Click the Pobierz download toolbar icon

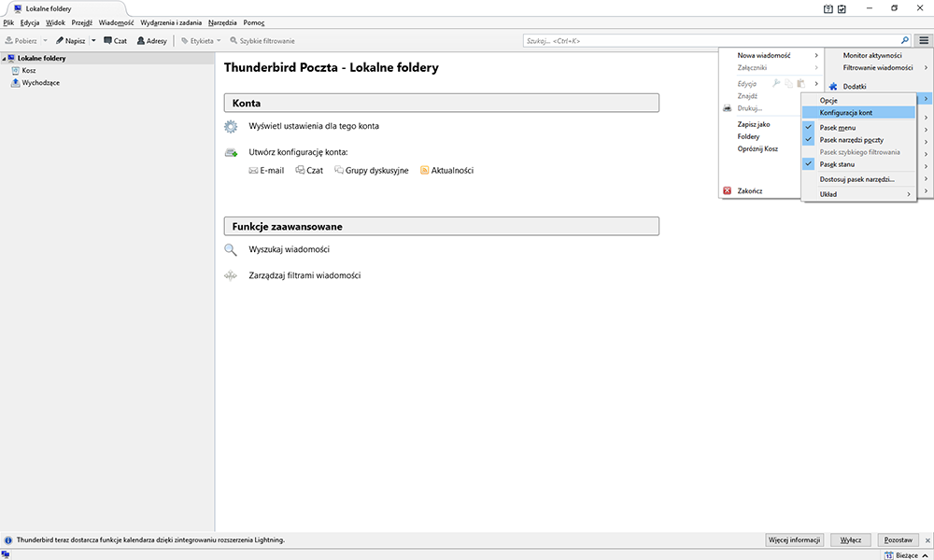click(x=9, y=41)
